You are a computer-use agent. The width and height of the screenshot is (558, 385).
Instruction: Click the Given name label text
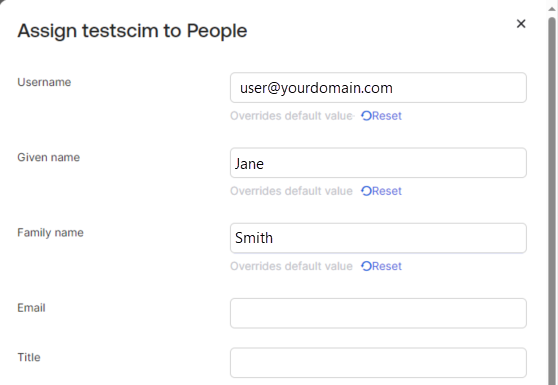tap(48, 157)
